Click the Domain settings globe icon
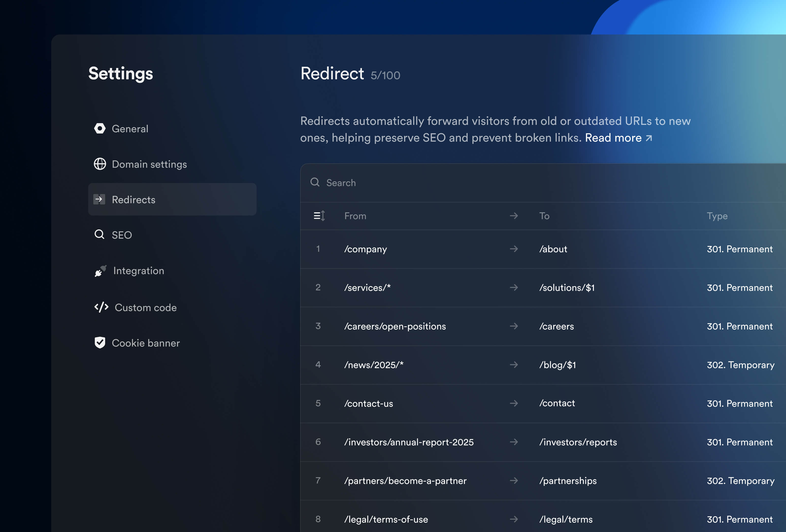This screenshot has height=532, width=786. click(x=100, y=164)
